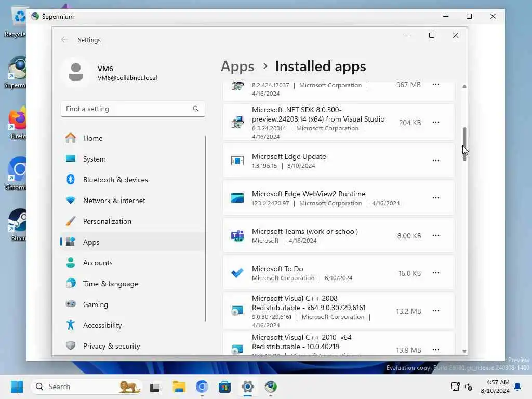Select Apps in sidebar

(132, 242)
